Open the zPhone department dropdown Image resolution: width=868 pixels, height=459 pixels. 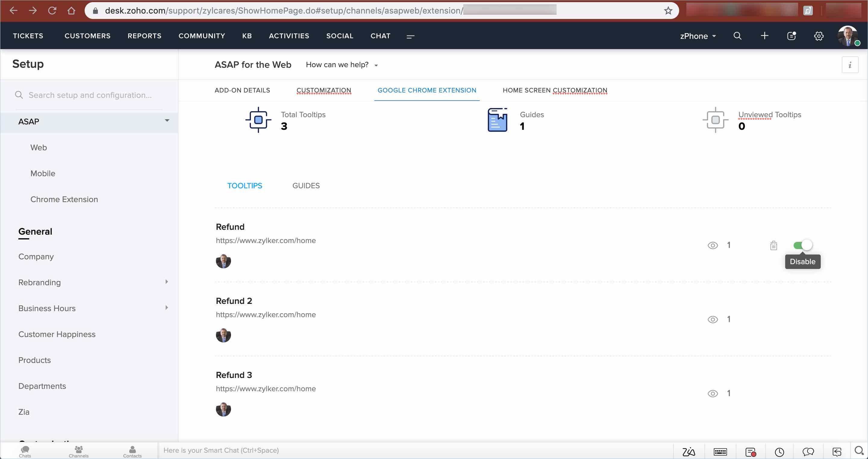click(698, 36)
